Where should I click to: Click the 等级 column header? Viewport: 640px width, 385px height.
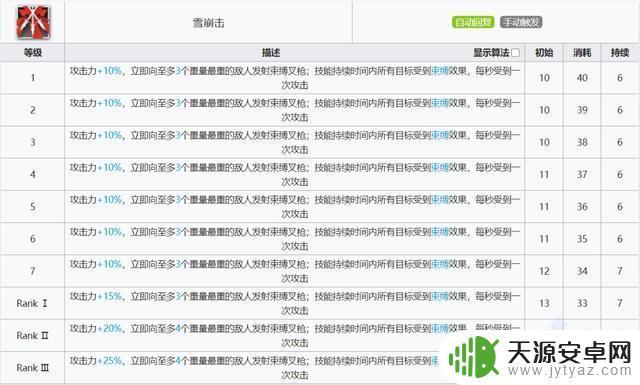coord(33,53)
